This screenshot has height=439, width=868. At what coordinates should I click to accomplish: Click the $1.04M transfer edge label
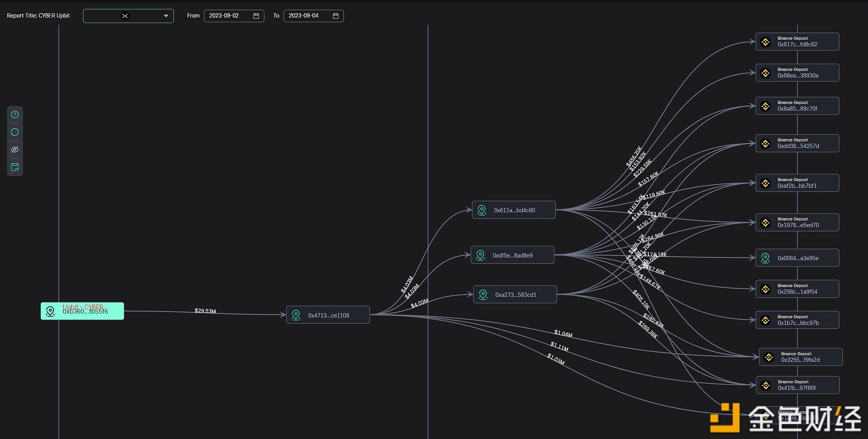pos(563,334)
